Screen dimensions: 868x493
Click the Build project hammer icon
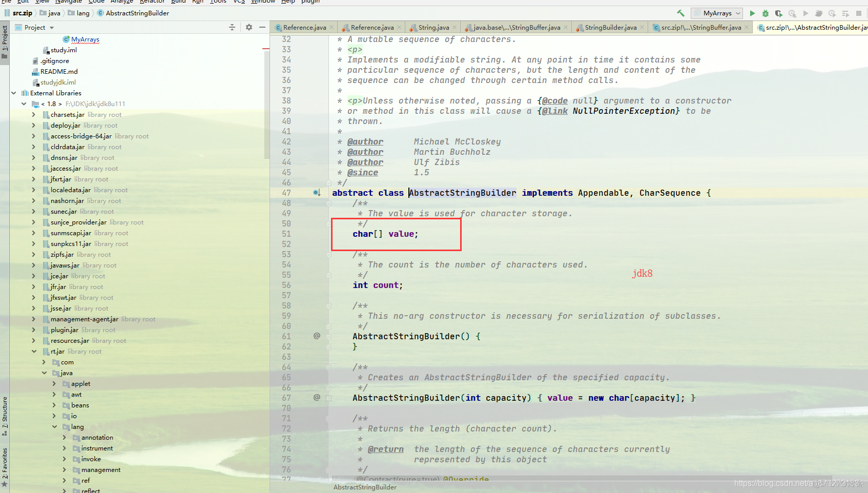[x=680, y=13]
